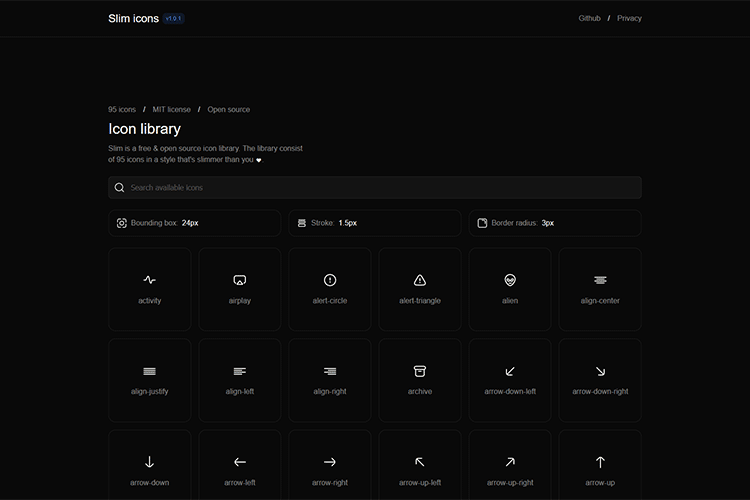Image resolution: width=750 pixels, height=500 pixels.
Task: Select the alien icon
Action: coord(510,289)
